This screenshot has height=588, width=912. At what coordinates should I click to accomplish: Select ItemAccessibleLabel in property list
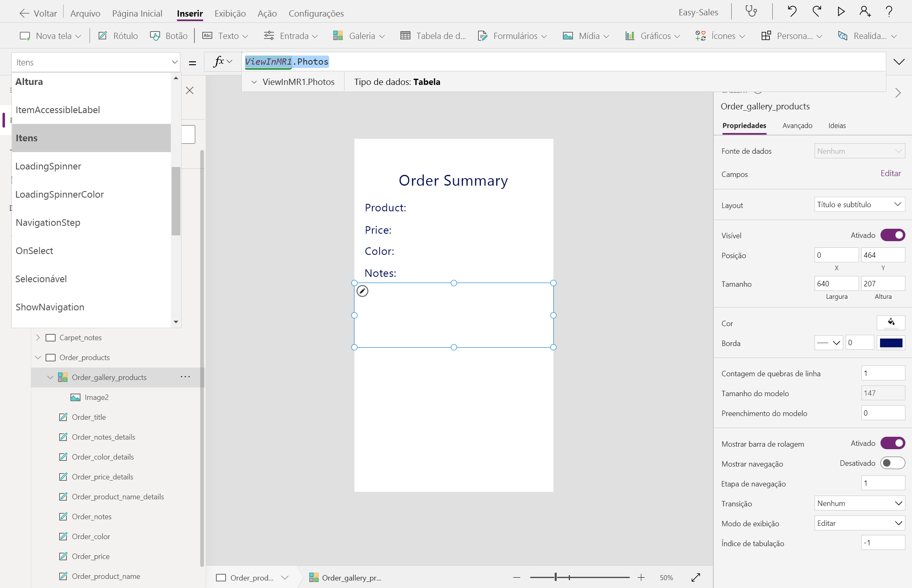click(91, 110)
